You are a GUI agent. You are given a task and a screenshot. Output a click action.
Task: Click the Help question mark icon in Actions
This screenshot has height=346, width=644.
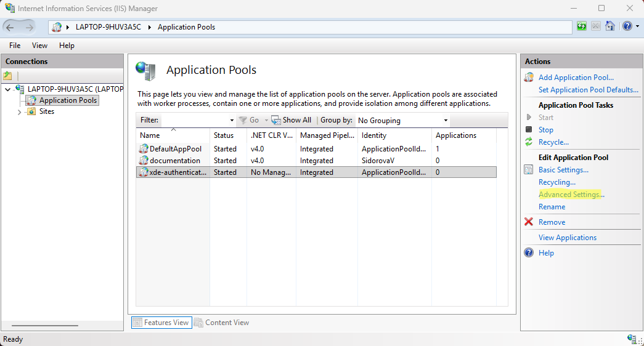coord(529,252)
